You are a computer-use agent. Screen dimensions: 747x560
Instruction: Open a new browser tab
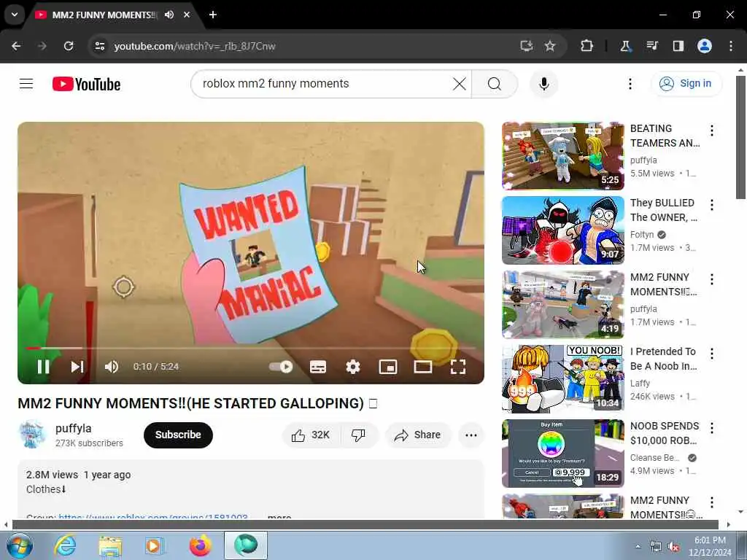coord(213,15)
